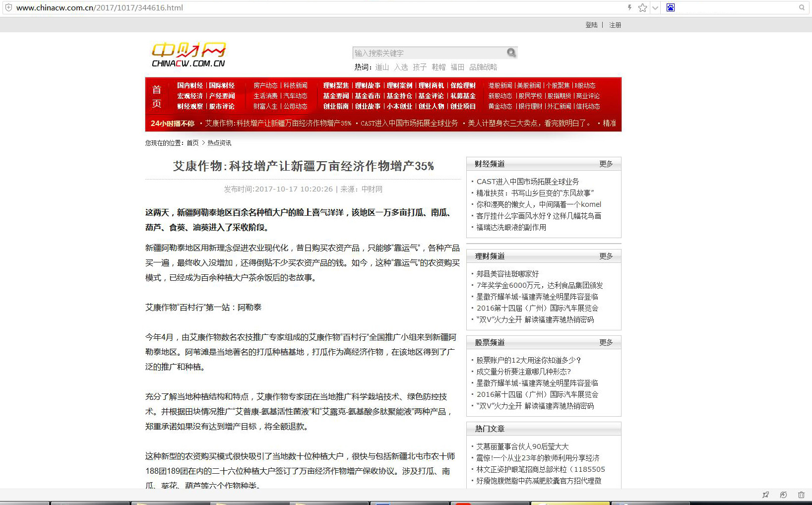Click 更多 in 财经频道 panel
The height and width of the screenshot is (505, 812).
[606, 164]
